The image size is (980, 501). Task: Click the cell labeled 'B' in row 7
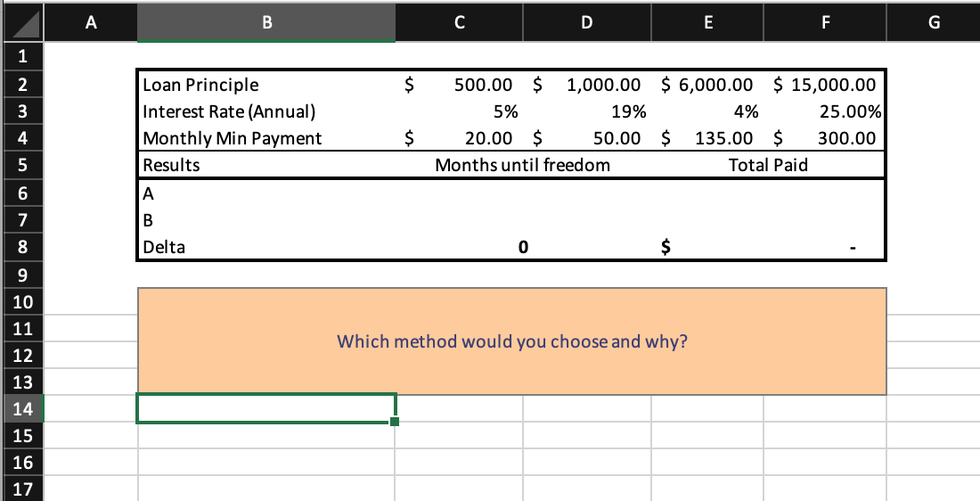[266, 220]
